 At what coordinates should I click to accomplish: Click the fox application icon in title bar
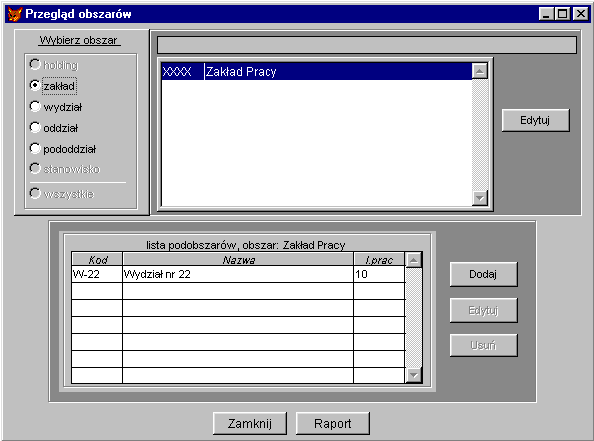[x=14, y=14]
